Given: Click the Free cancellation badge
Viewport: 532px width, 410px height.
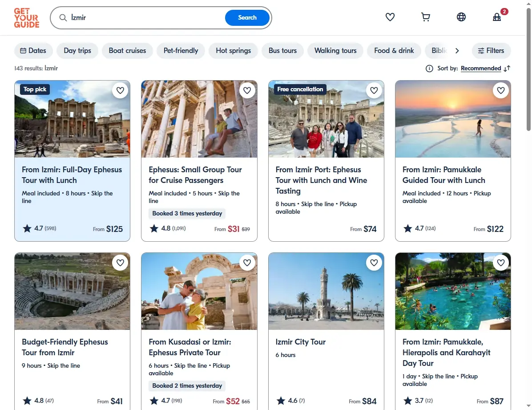Looking at the screenshot, I should pos(300,89).
